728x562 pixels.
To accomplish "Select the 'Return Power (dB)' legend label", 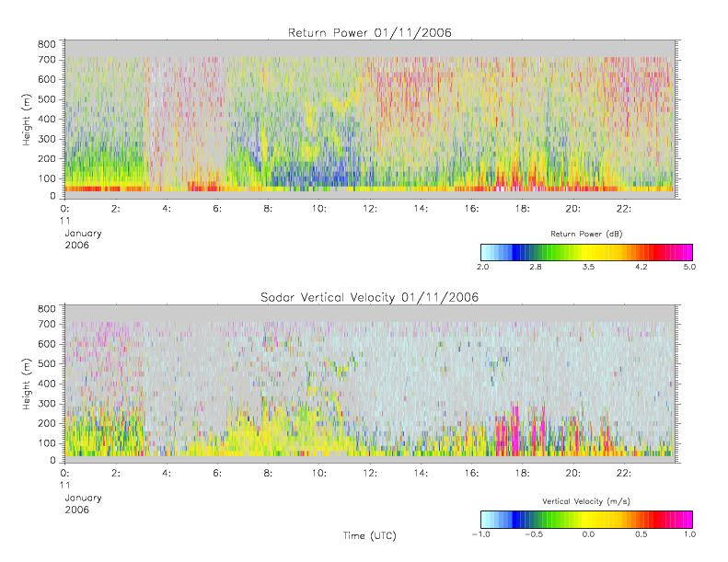I will [586, 234].
